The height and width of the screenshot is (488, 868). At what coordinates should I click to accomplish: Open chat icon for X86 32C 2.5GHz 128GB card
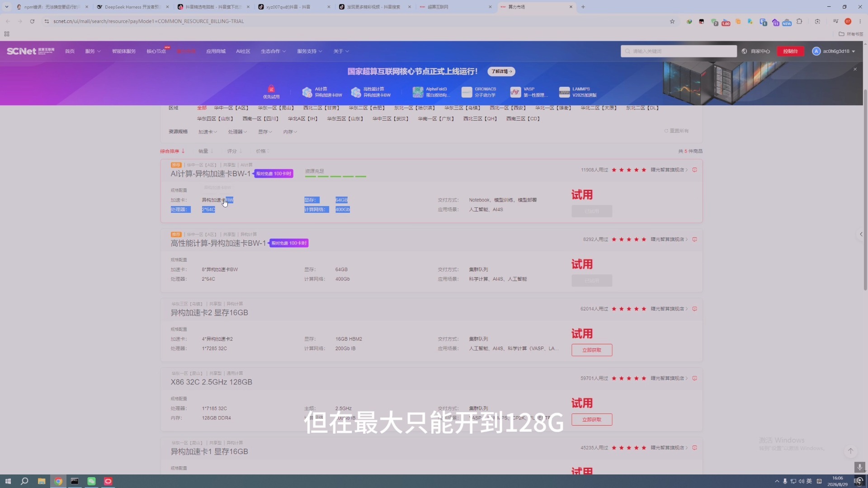[695, 378]
